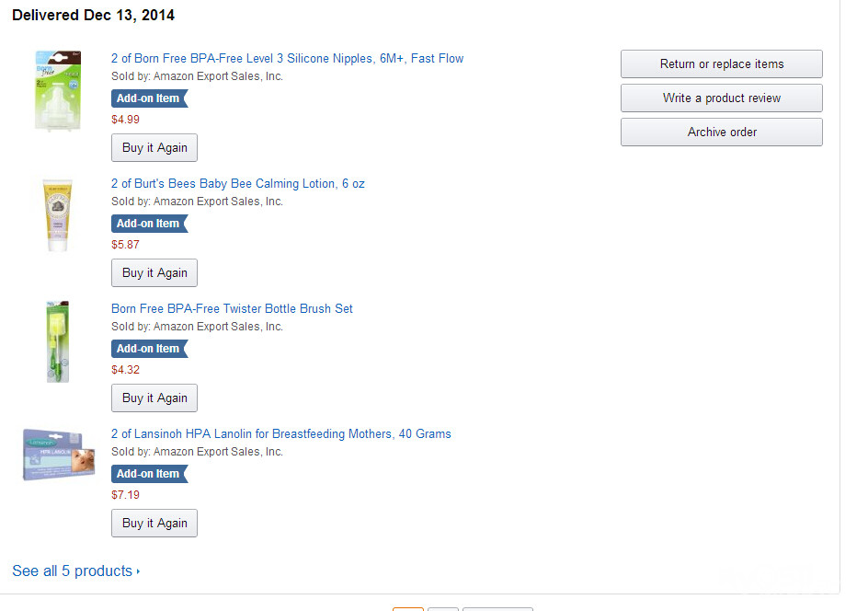This screenshot has width=868, height=611.
Task: Open the Lansinoh HPA Lanolin product image
Action: pyautogui.click(x=59, y=455)
